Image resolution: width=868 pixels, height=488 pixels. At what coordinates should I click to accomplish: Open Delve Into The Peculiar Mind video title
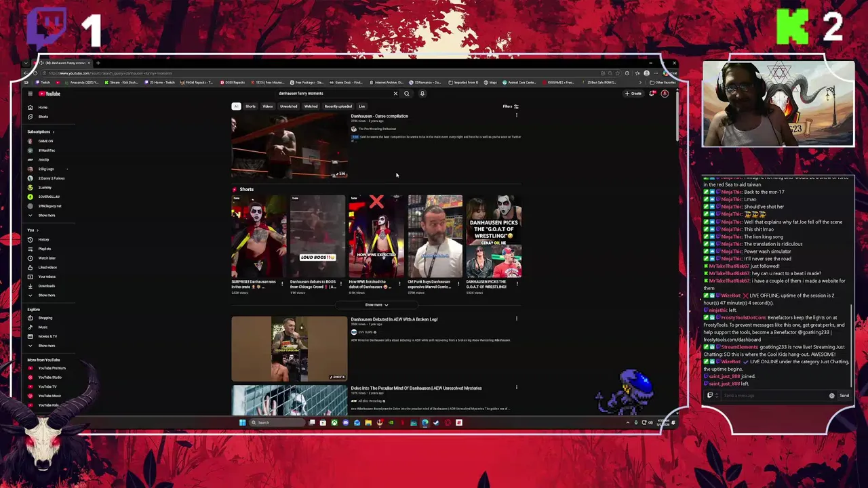[x=416, y=388]
